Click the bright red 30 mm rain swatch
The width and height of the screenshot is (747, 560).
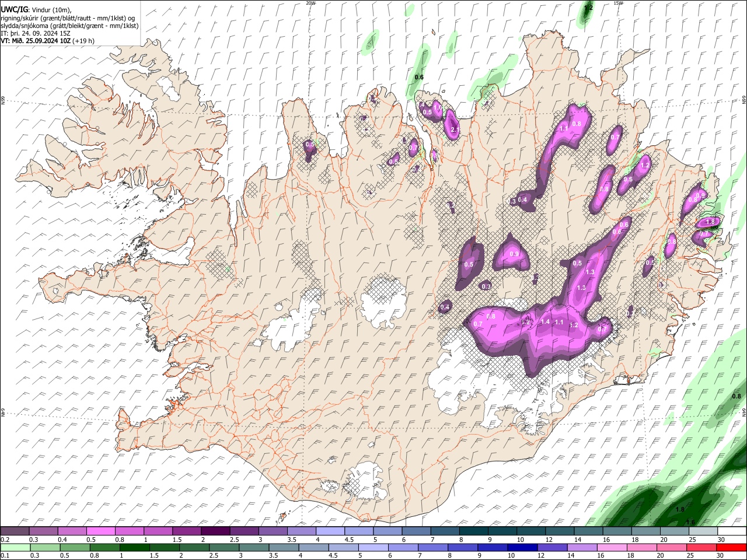pos(732,547)
